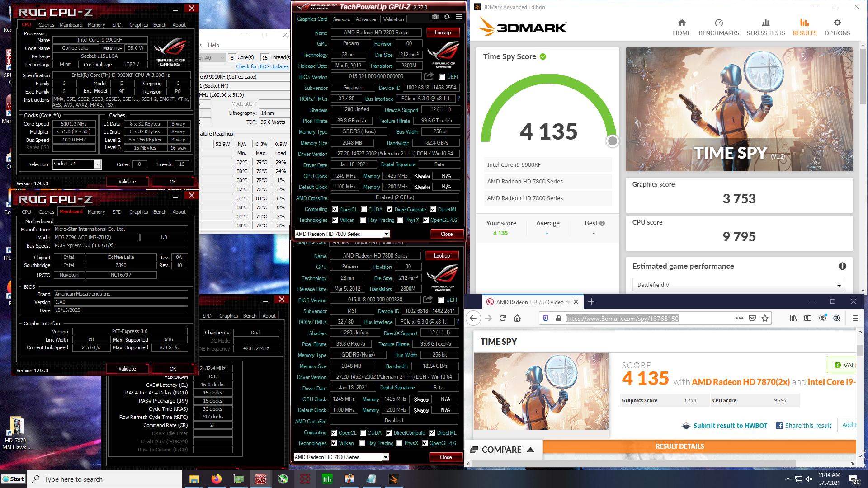Open Firefox account icon
868x488 pixels.
point(822,318)
